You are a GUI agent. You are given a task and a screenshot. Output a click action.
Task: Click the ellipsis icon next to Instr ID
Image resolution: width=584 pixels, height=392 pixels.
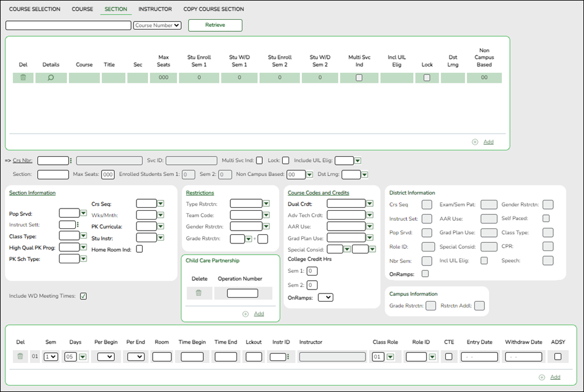click(287, 357)
